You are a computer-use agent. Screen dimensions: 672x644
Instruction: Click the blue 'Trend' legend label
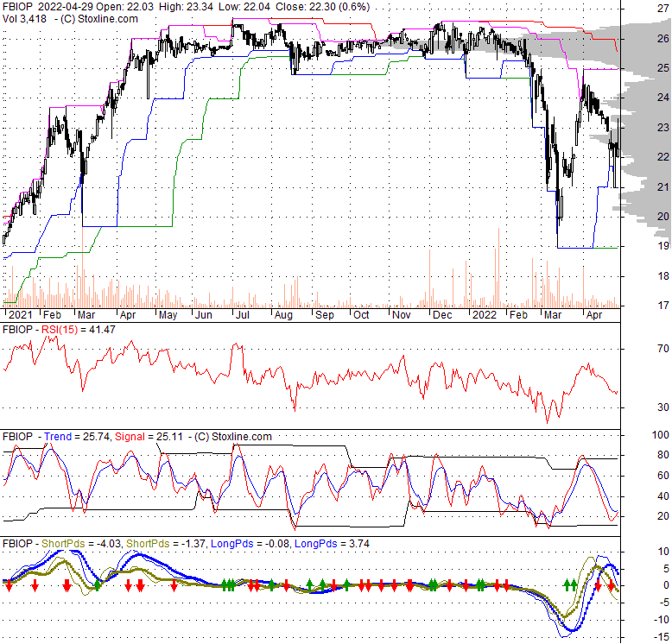(x=58, y=436)
